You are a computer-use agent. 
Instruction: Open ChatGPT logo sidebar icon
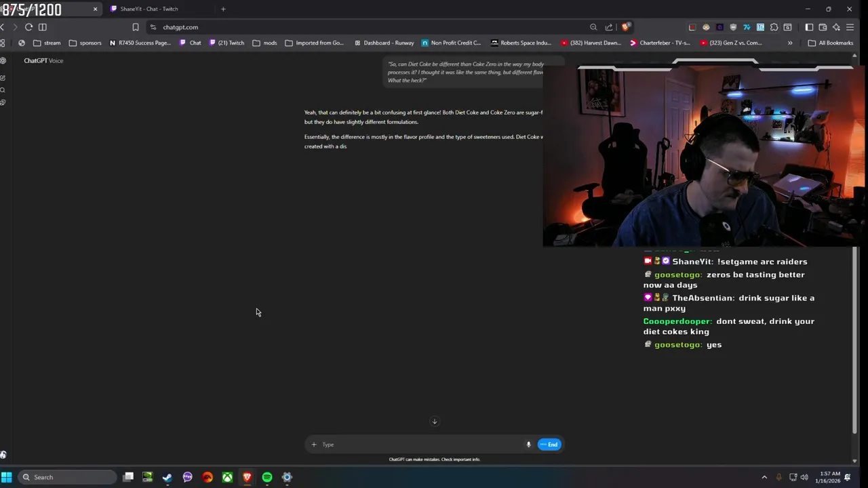pos(3,61)
